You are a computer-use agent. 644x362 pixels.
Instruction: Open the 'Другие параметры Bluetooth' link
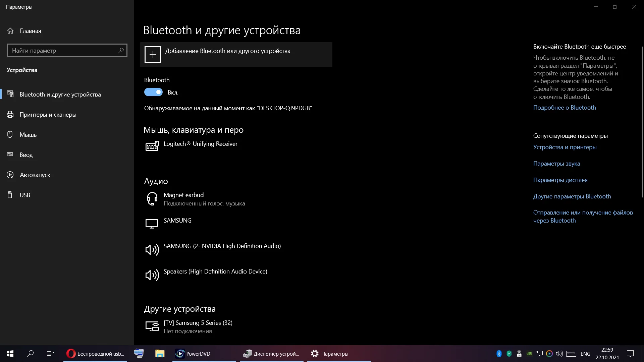pos(572,196)
